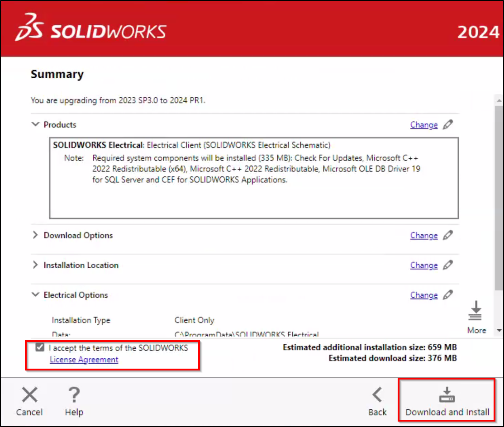Viewport: 504px width, 427px height.
Task: Click Change link for Products
Action: point(423,125)
